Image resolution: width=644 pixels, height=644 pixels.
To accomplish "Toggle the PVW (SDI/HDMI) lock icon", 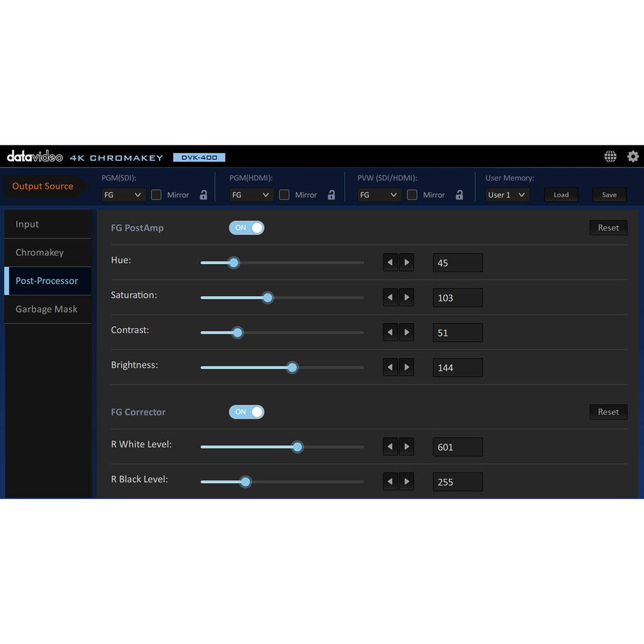I will (x=459, y=194).
